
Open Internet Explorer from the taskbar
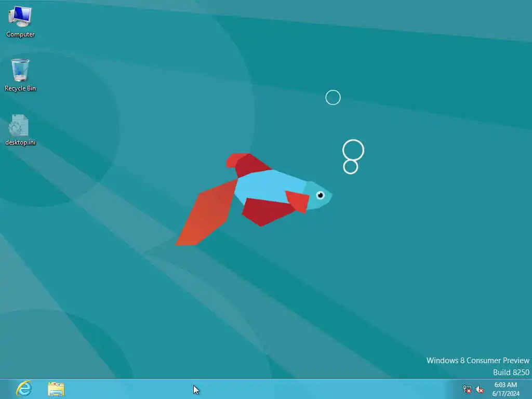tap(24, 389)
